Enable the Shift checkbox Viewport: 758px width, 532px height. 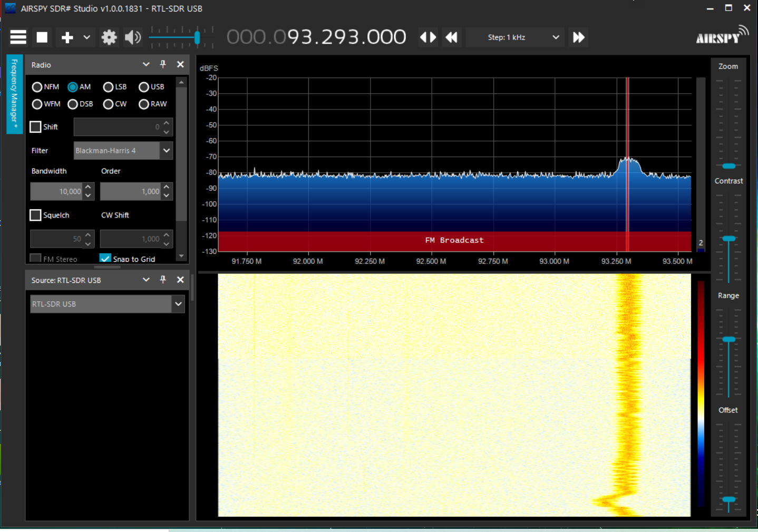(36, 127)
